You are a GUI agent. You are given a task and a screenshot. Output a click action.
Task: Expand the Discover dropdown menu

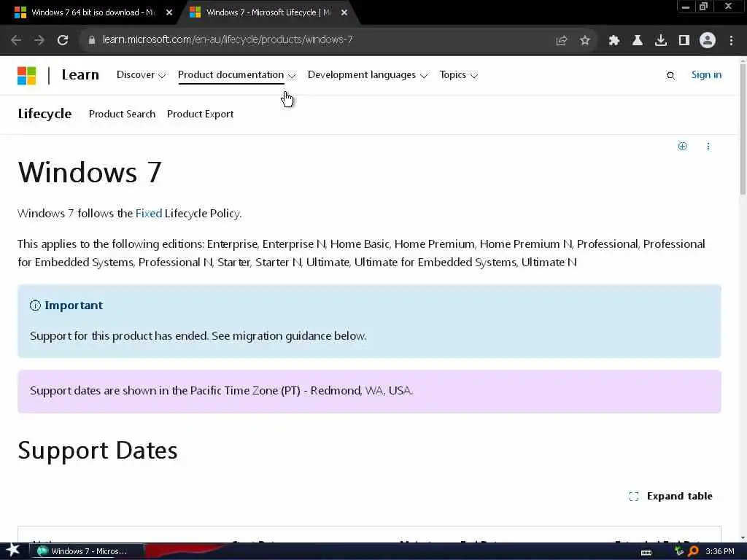click(141, 75)
